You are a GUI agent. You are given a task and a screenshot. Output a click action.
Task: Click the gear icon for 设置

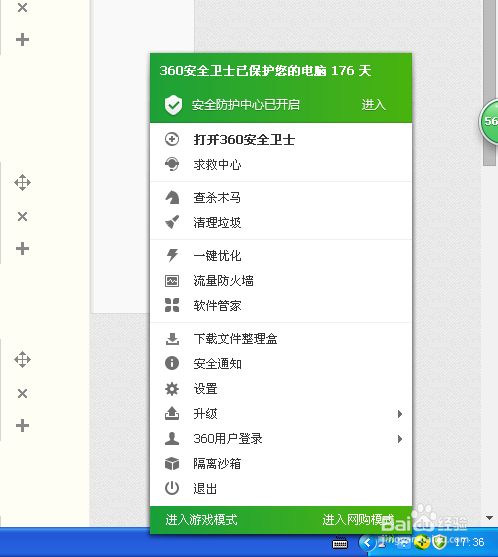pos(172,389)
